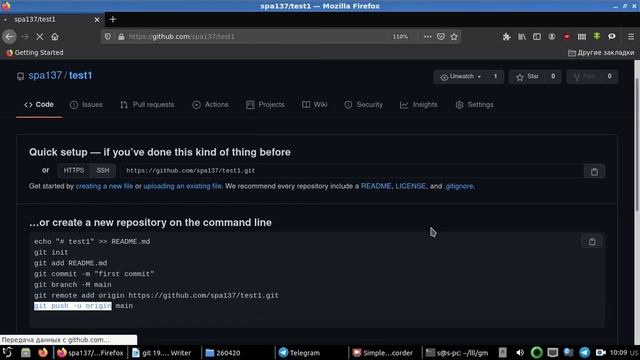640x360 pixels.
Task: Open the Code tab
Action: (39, 104)
